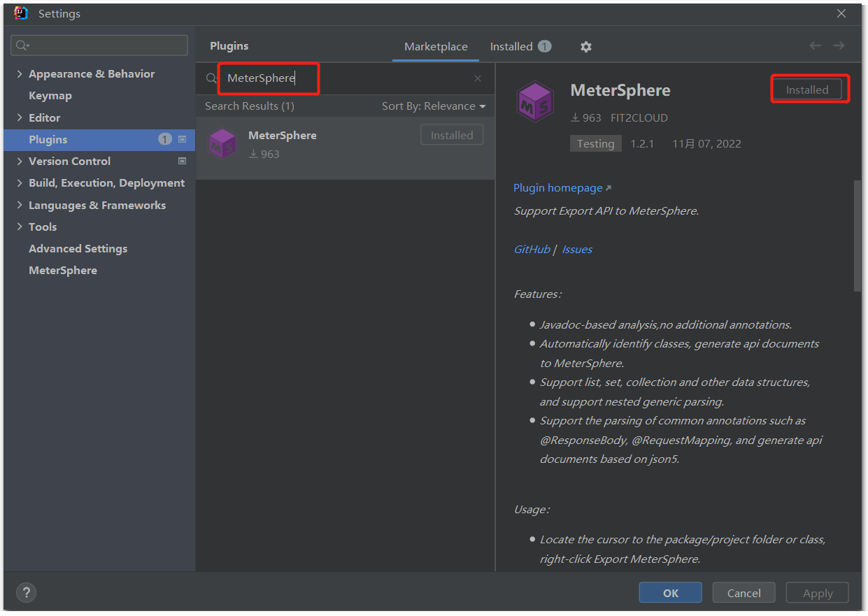Click the search magnifier in plugin search
This screenshot has height=616, width=868.
[x=211, y=78]
